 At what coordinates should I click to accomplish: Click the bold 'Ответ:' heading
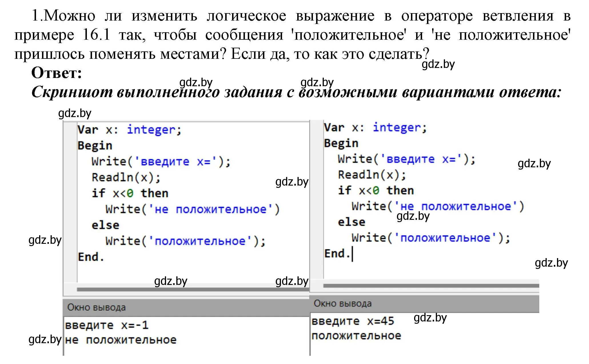57,73
